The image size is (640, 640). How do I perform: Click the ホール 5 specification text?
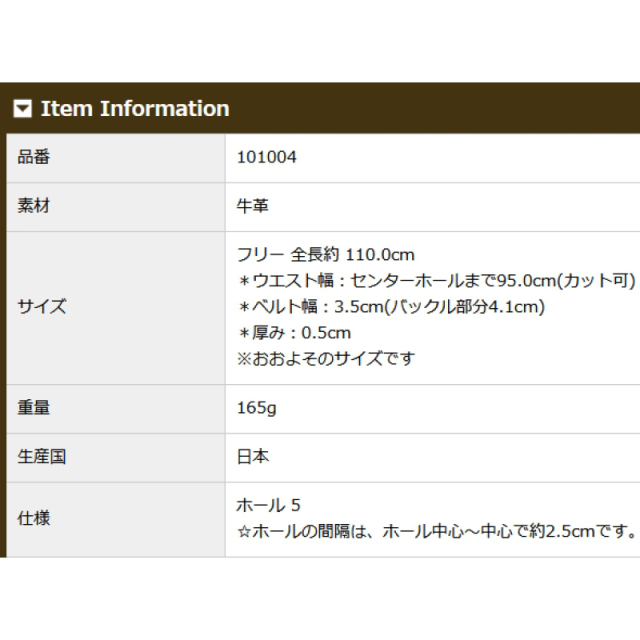pyautogui.click(x=269, y=505)
